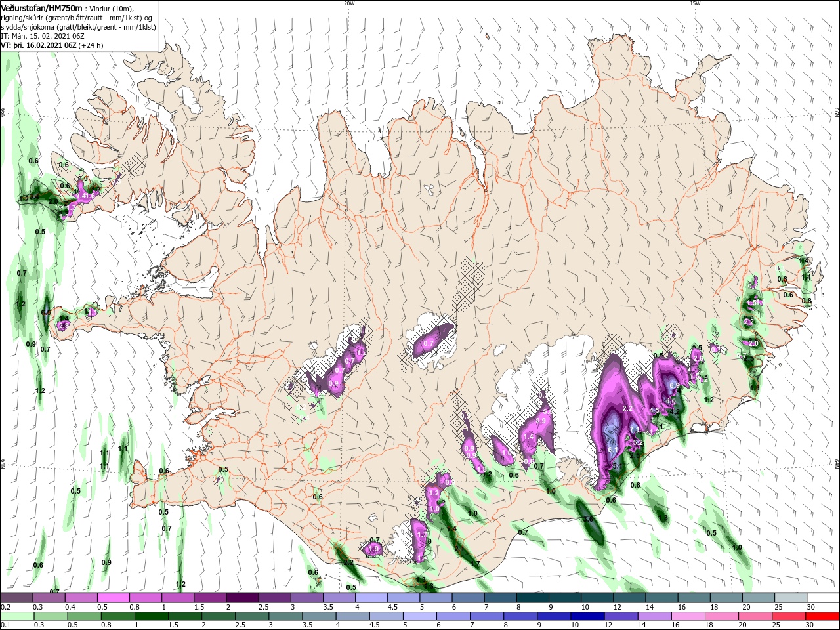Viewport: 840px width, 630px height.
Task: Click the 'VT: þri. 16.02.2021 06Z' valid time
Action: pyautogui.click(x=39, y=45)
